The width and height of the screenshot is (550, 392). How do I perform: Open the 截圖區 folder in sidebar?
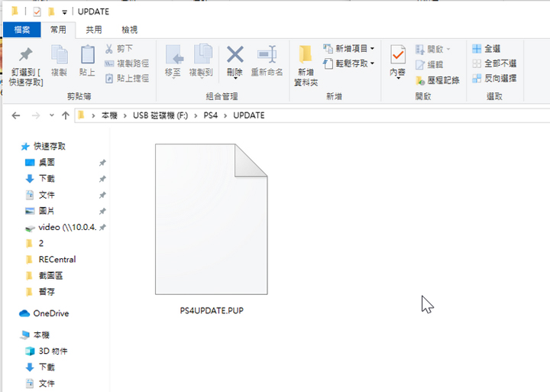50,276
